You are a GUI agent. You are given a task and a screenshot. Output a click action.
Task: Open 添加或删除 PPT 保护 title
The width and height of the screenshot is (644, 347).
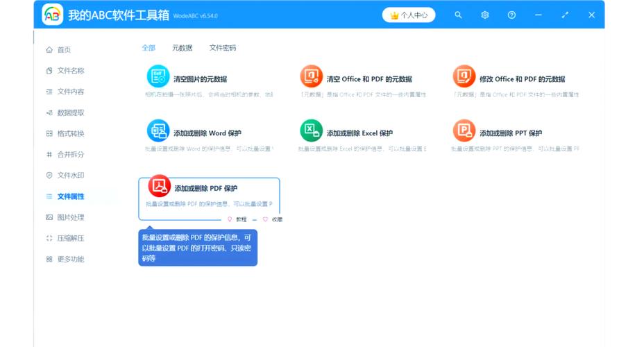click(511, 133)
